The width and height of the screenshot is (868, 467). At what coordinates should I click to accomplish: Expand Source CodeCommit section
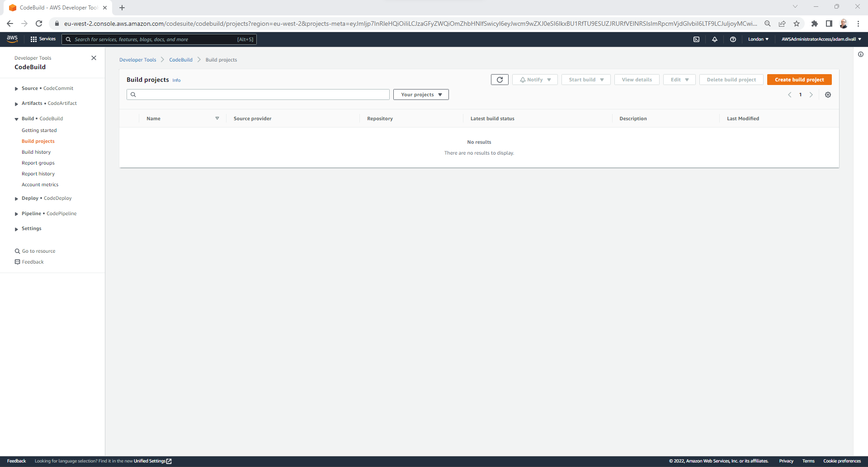tap(16, 89)
